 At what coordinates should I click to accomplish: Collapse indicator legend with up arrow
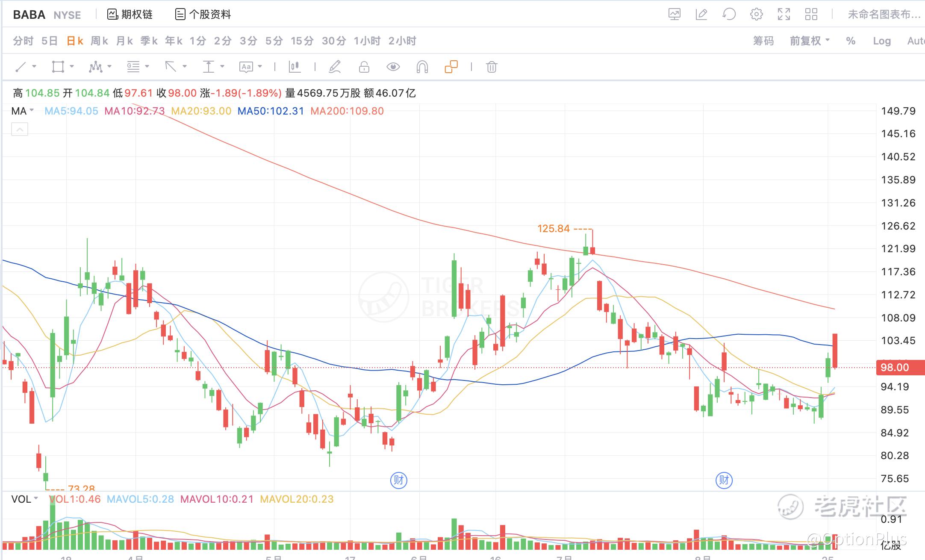tap(20, 129)
